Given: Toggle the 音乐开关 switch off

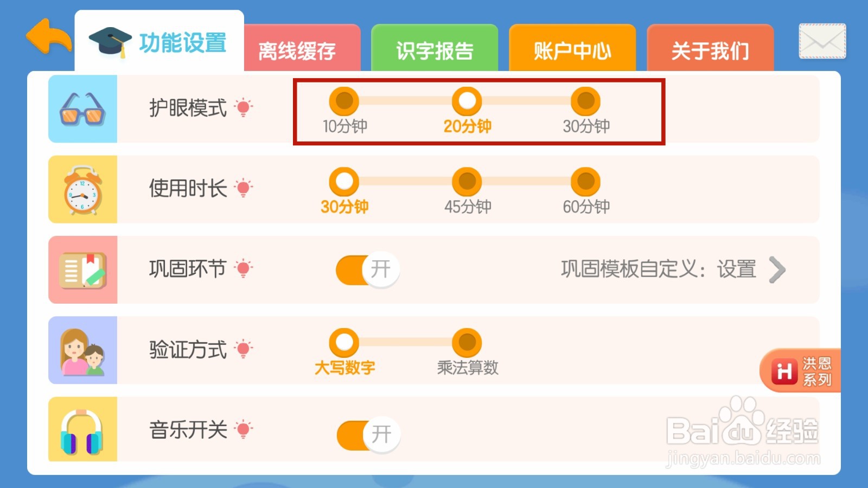Looking at the screenshot, I should click(x=368, y=434).
